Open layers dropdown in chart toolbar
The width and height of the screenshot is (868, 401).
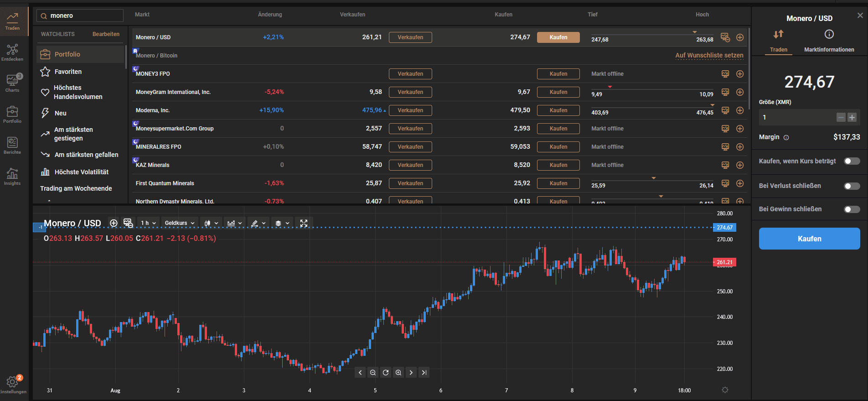click(x=282, y=223)
